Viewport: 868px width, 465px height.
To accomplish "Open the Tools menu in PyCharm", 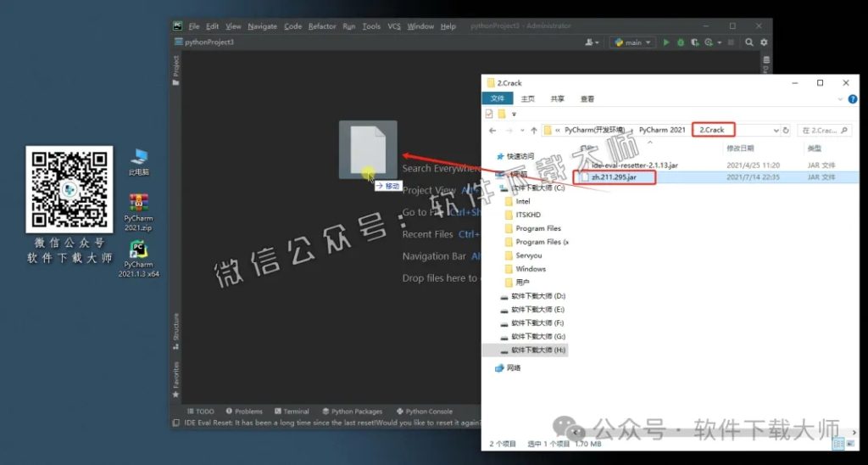I will [371, 26].
